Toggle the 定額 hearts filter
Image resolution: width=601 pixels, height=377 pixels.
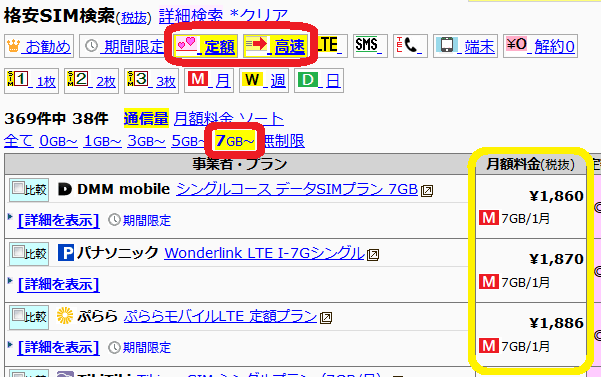click(x=205, y=46)
